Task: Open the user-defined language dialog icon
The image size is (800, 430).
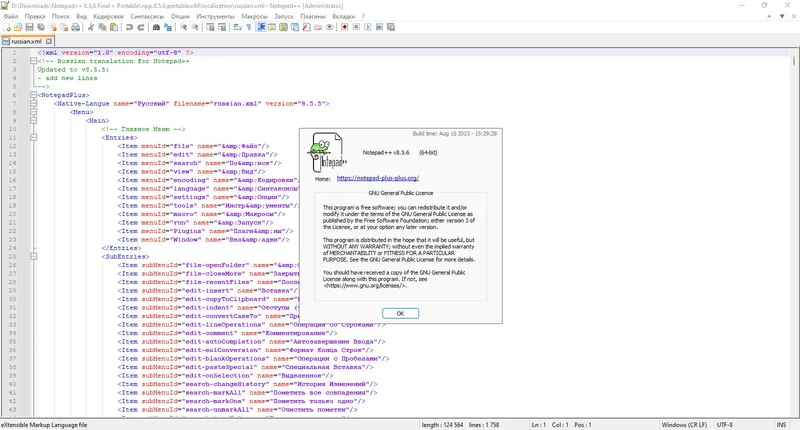Action: click(272, 27)
